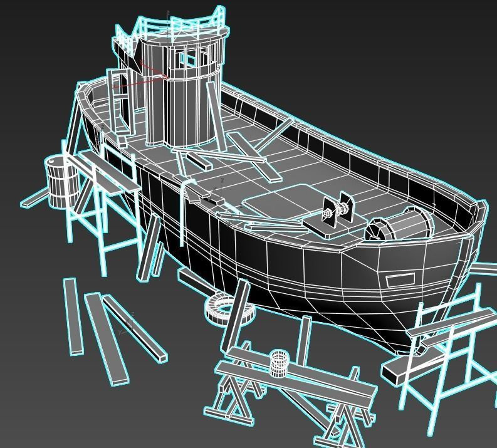
Task: Select the twin bollard plates on the foredeck
Action: click(337, 209)
